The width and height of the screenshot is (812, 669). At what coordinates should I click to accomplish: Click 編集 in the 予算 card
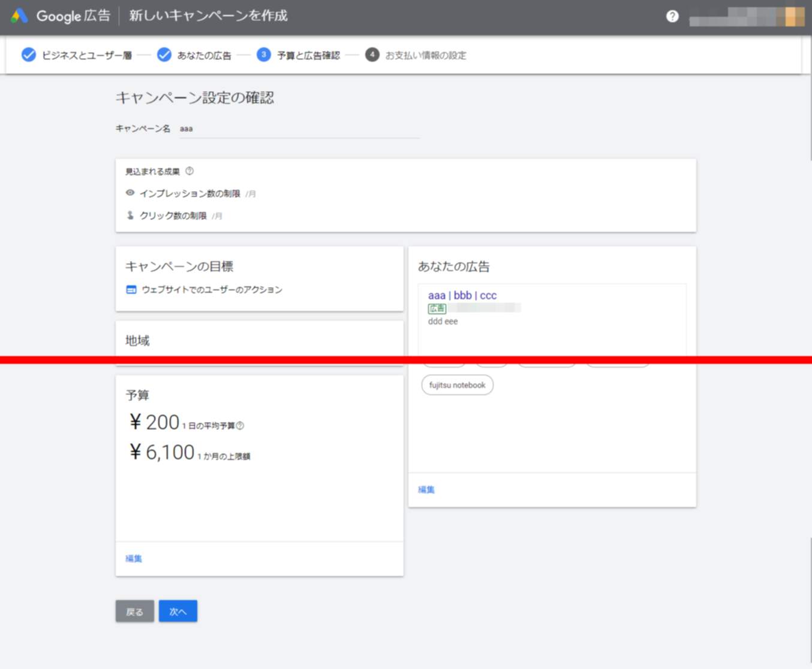click(x=134, y=559)
